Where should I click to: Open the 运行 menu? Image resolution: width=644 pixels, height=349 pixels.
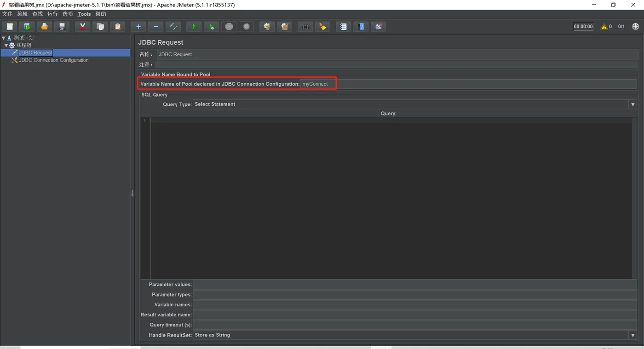click(x=53, y=14)
